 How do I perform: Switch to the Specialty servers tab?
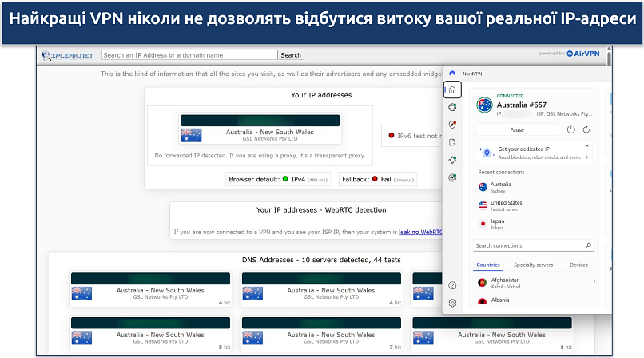click(533, 265)
